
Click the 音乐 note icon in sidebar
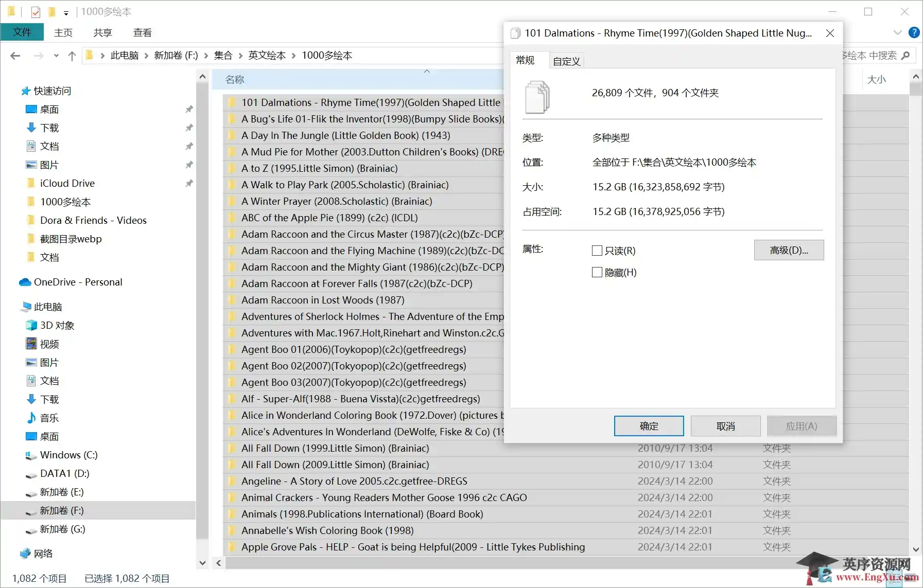tap(31, 418)
